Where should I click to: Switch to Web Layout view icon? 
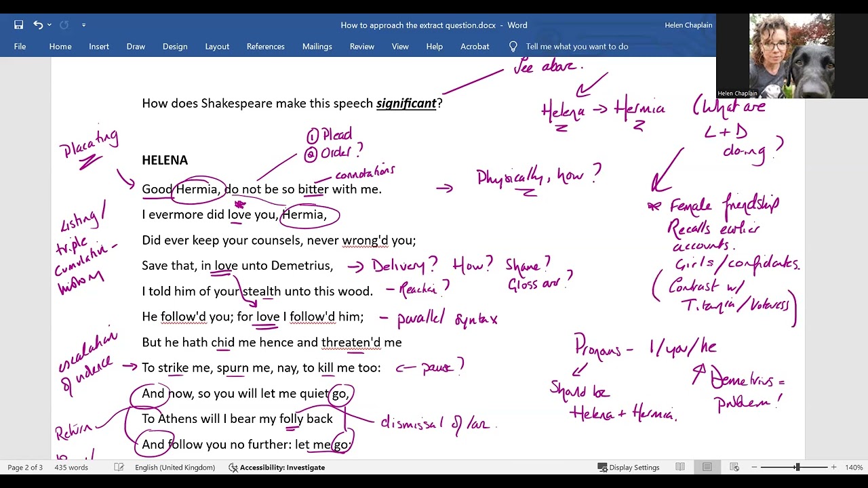[734, 467]
